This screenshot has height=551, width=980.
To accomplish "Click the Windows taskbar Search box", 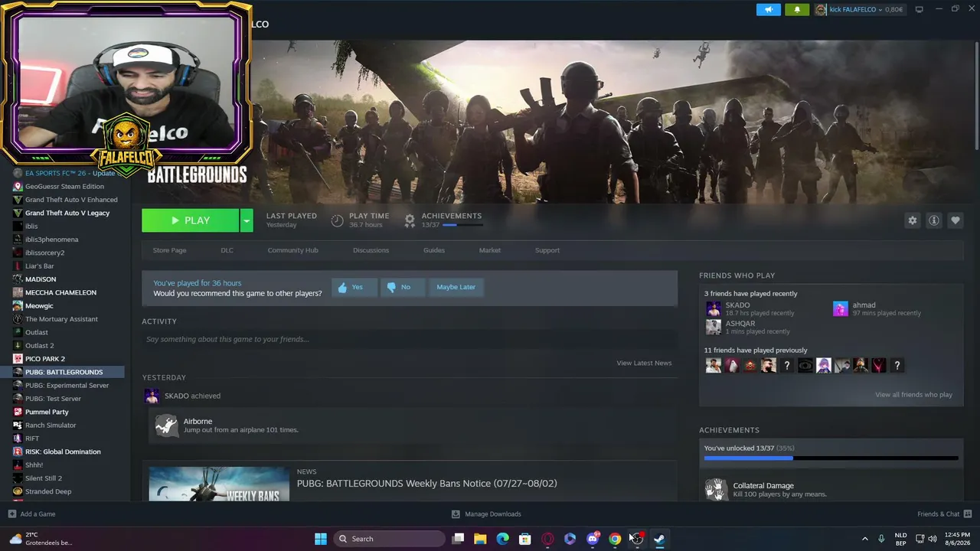I will (390, 539).
